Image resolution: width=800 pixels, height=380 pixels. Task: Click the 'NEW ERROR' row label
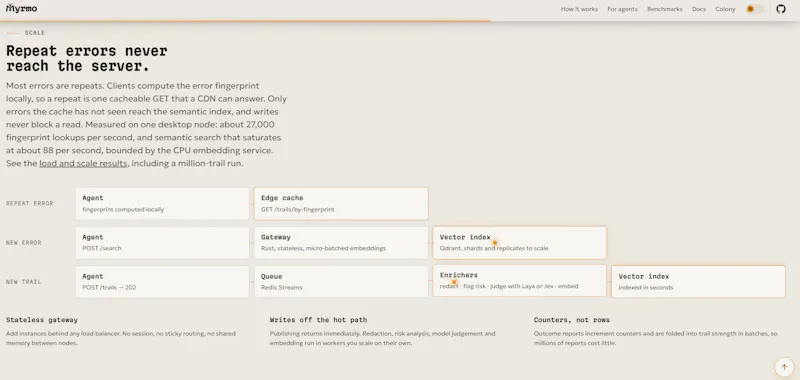23,243
